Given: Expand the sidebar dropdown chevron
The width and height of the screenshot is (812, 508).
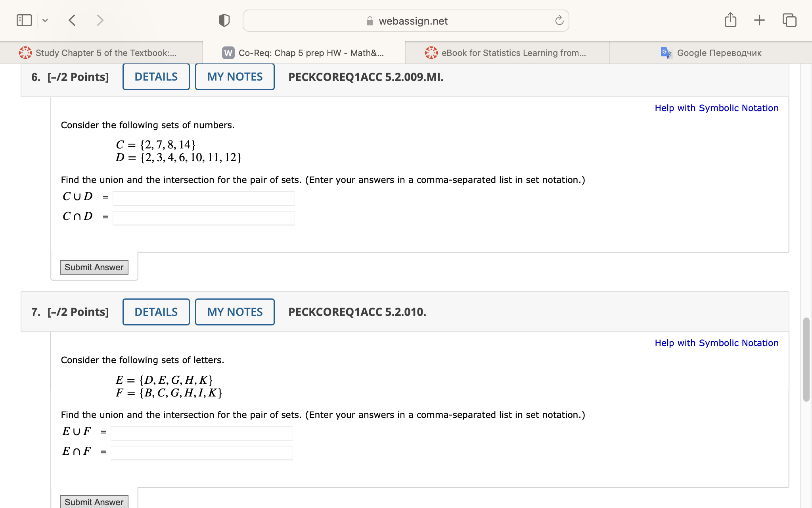Looking at the screenshot, I should click(45, 20).
